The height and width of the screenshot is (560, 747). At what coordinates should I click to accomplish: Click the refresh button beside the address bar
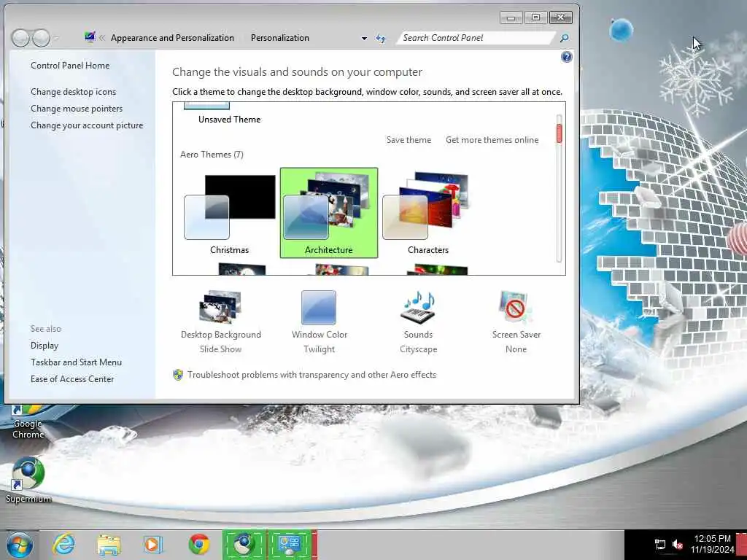[x=380, y=38]
